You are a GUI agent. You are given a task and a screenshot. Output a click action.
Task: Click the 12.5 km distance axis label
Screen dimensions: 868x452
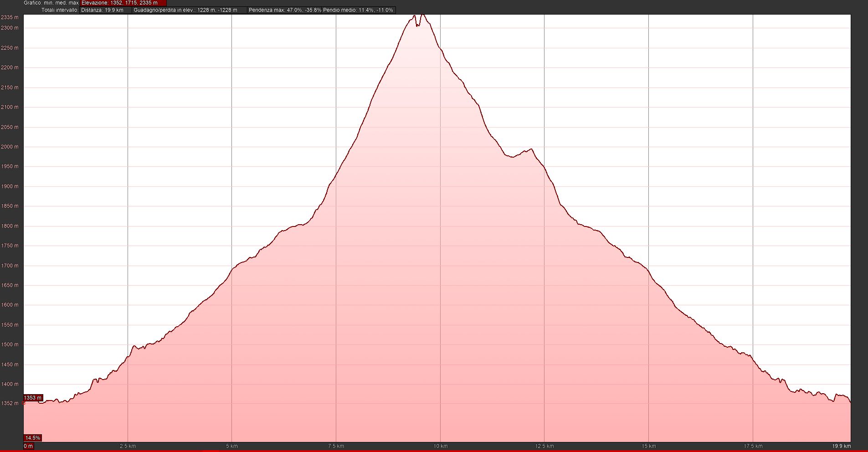pos(544,446)
